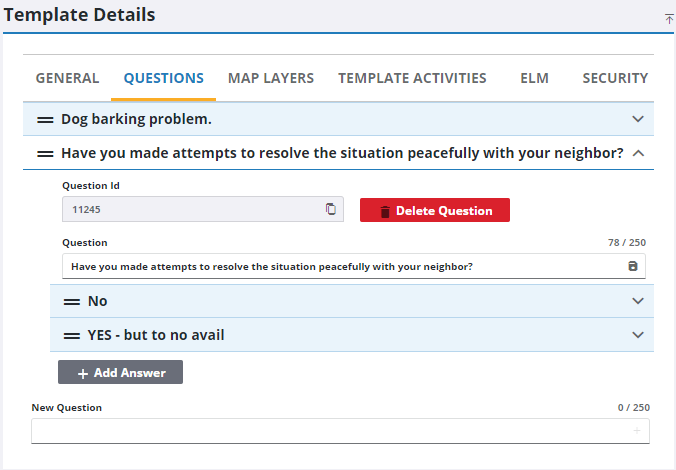
Task: Select the Security tab
Action: pos(615,78)
